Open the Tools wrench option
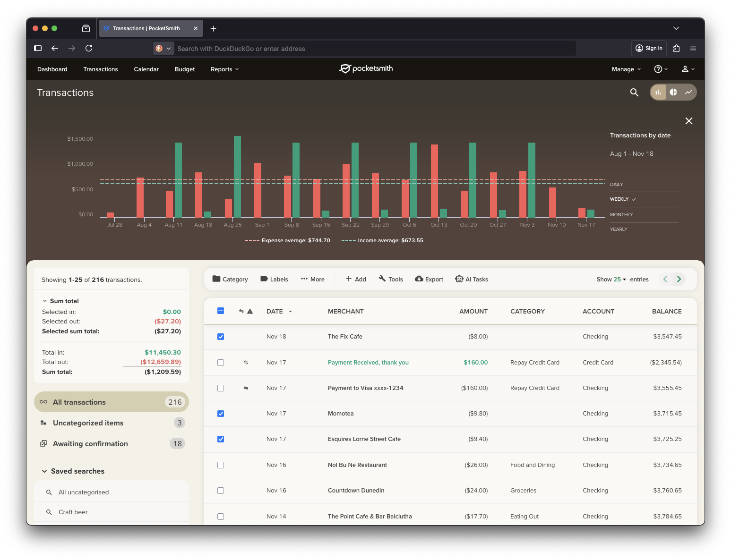 pos(382,279)
